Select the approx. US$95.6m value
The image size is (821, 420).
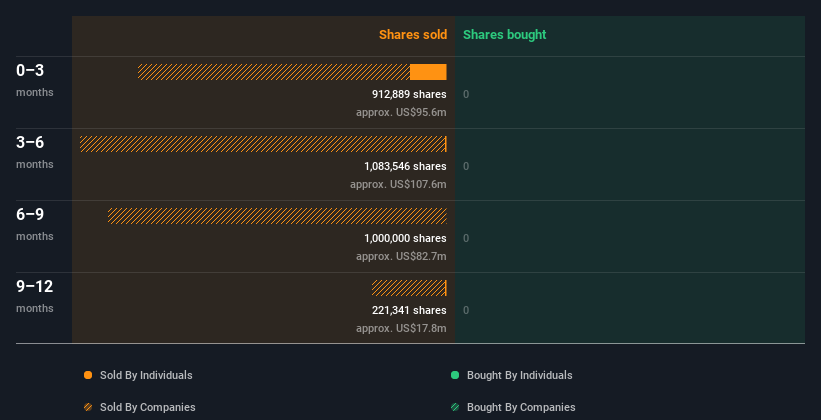[402, 113]
